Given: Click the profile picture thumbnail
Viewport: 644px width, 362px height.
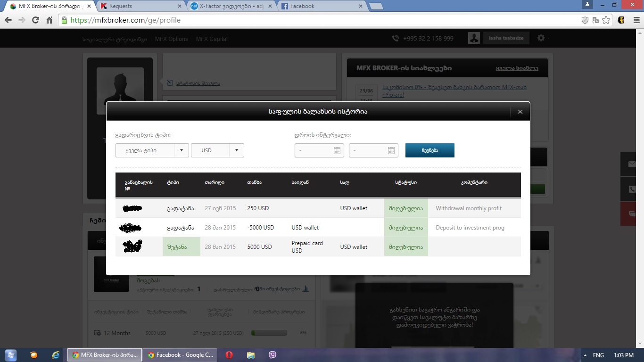Looking at the screenshot, I should (120, 91).
